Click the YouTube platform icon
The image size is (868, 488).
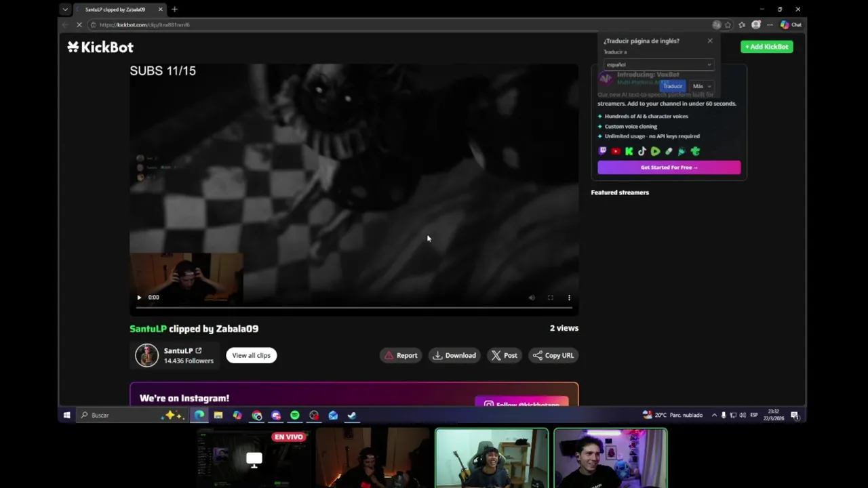pos(616,151)
